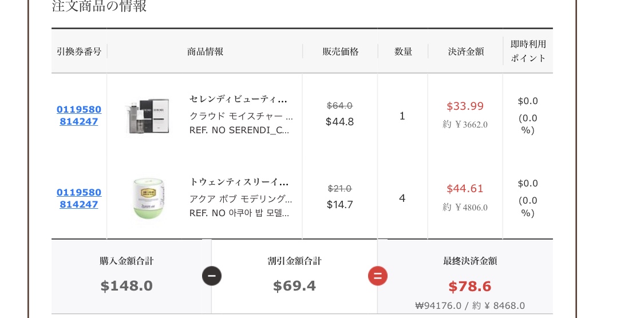Viewport: 644px width, 318px height.
Task: Click the 商品情報 column header
Action: click(x=205, y=51)
